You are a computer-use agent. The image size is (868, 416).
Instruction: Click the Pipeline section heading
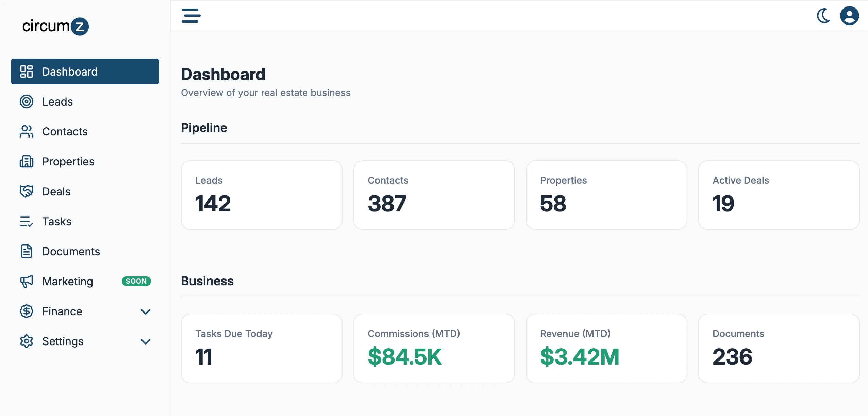point(204,128)
